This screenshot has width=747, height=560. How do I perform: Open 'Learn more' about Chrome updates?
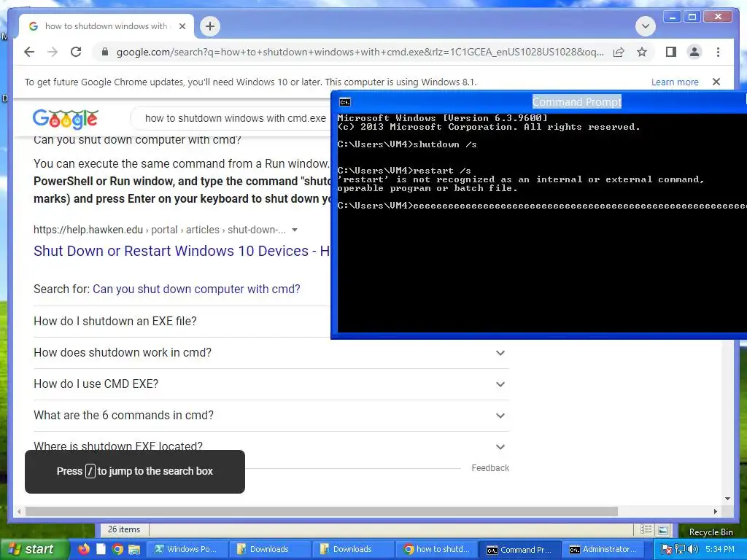pos(675,82)
